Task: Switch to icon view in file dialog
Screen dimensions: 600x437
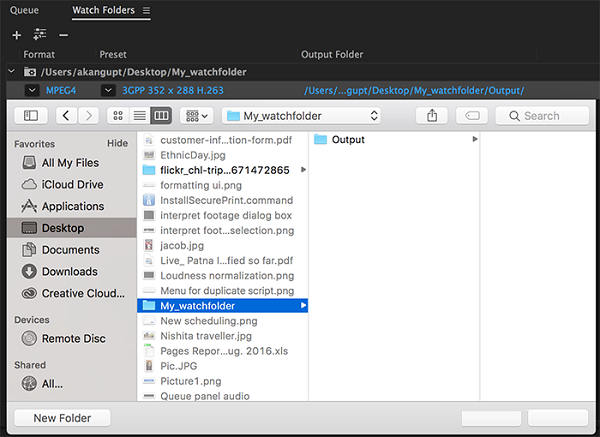Action: point(118,116)
